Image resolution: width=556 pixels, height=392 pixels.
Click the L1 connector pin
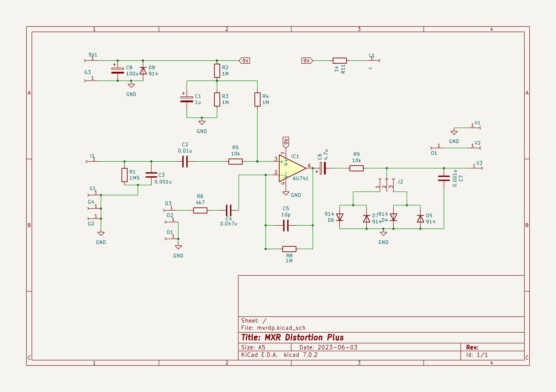point(374,61)
